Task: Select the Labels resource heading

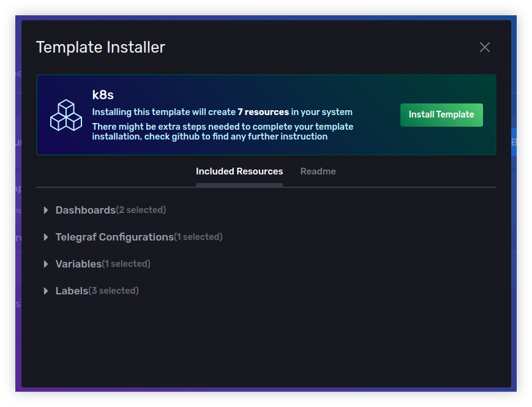Action: point(72,291)
